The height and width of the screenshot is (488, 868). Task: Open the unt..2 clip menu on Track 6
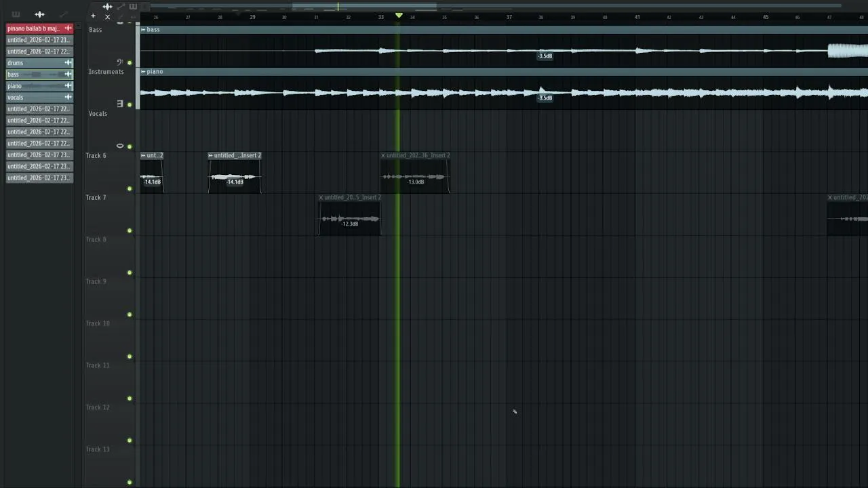(x=143, y=155)
